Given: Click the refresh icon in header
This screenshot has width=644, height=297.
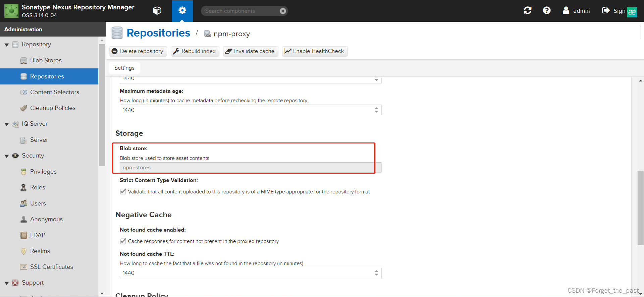Looking at the screenshot, I should coord(527,11).
